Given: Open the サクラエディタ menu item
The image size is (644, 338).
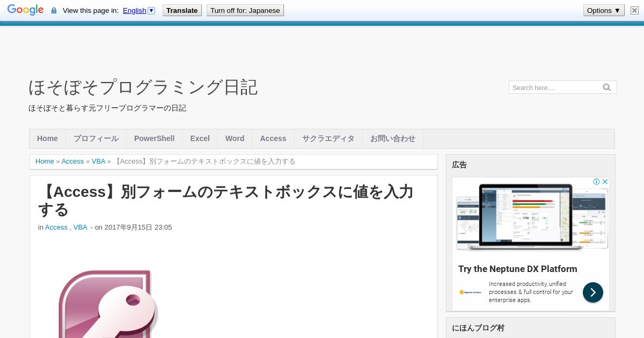Looking at the screenshot, I should tap(328, 138).
